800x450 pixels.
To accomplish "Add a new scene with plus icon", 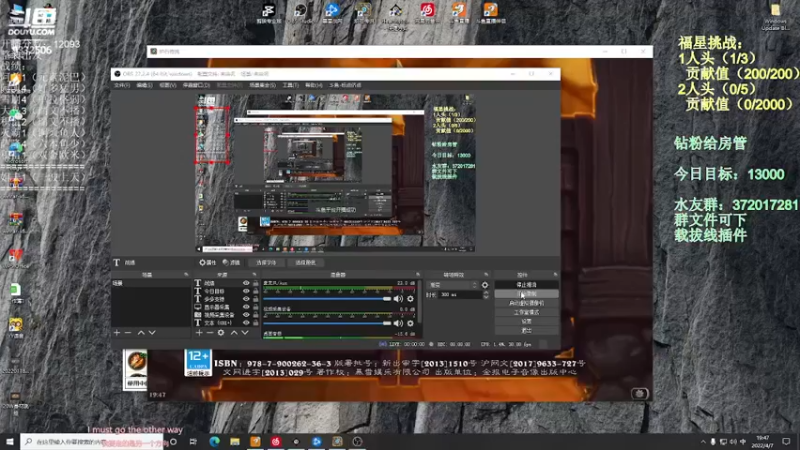I will click(117, 333).
